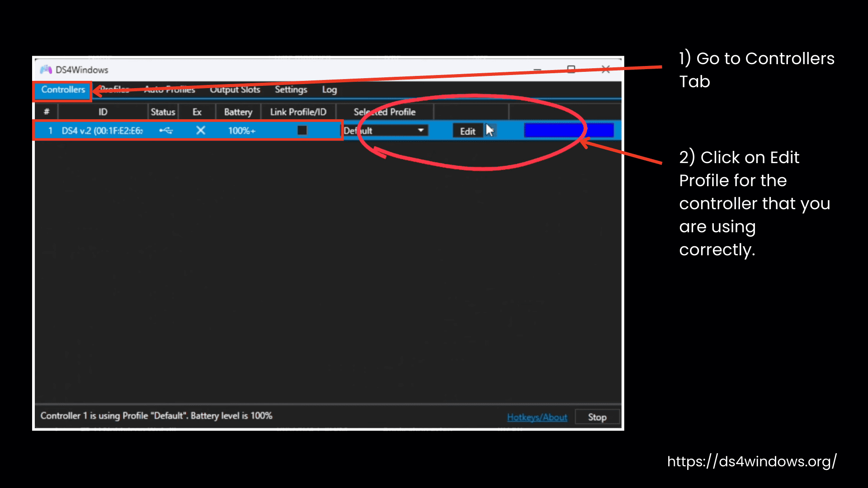Click the Link Profile/ID column header
Image resolution: width=868 pixels, height=488 pixels.
click(x=298, y=112)
